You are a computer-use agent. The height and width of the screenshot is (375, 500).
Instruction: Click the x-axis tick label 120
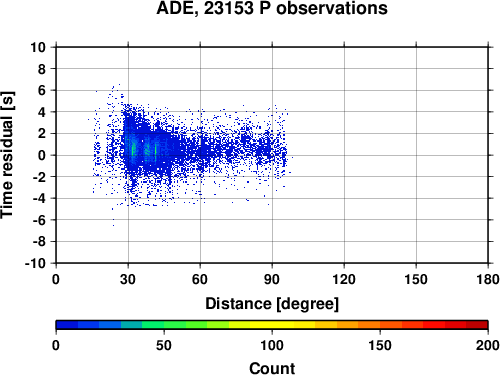344,279
